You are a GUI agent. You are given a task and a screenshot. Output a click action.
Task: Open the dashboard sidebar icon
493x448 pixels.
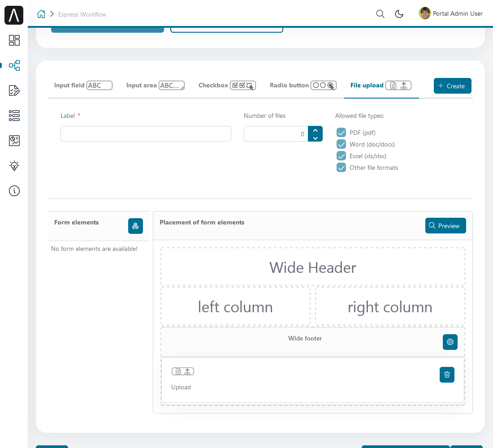click(14, 40)
